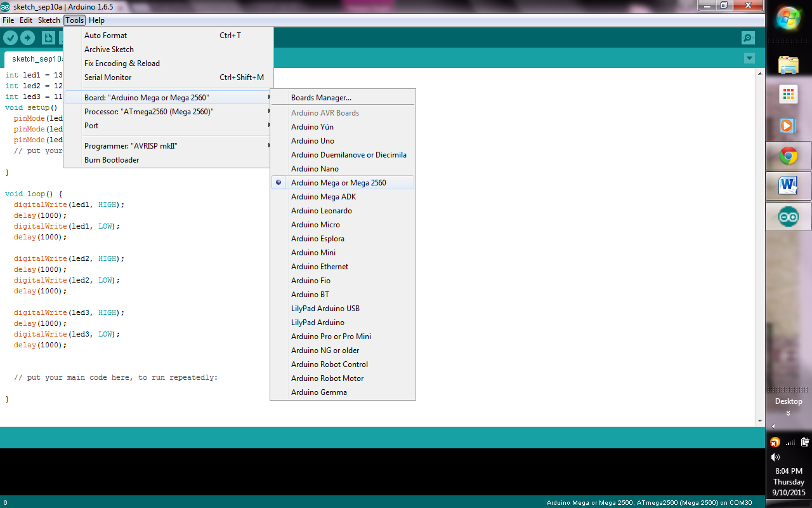Select Arduino NG or older
Image resolution: width=812 pixels, height=508 pixels.
pos(343,351)
